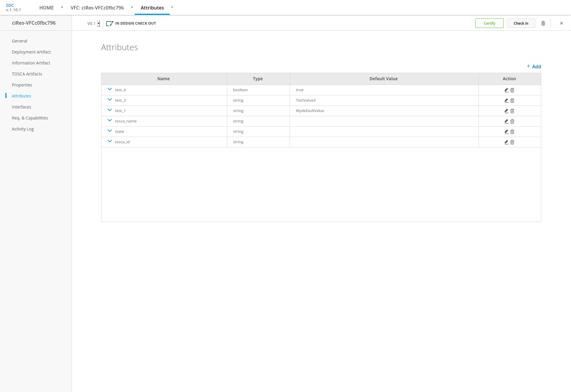The height and width of the screenshot is (392, 571).
Task: Delete the tosca_id attribute with trash icon
Action: (x=512, y=142)
